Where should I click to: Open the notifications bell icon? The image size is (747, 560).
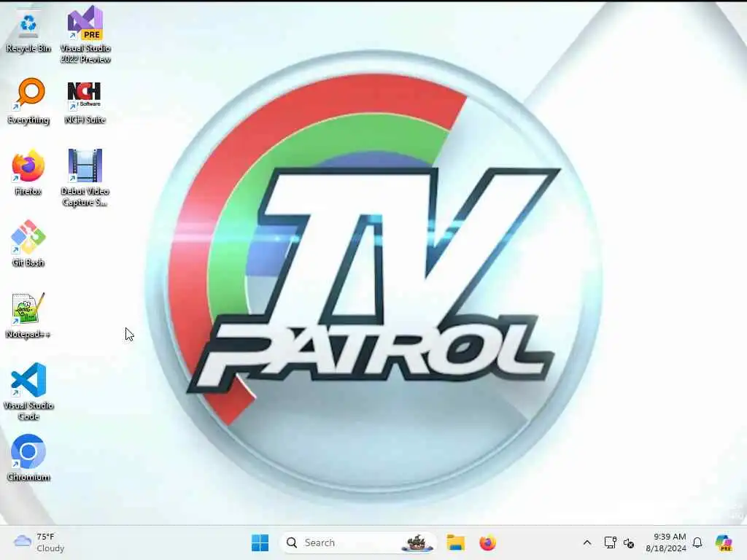(x=697, y=542)
